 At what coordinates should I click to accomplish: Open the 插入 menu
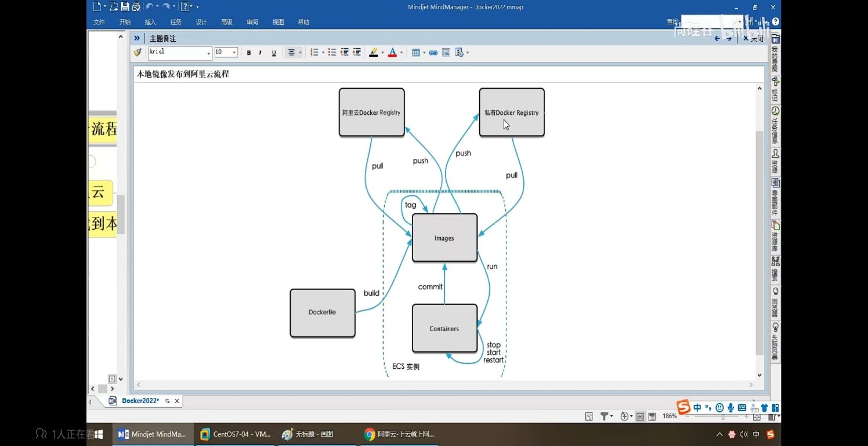click(x=150, y=22)
